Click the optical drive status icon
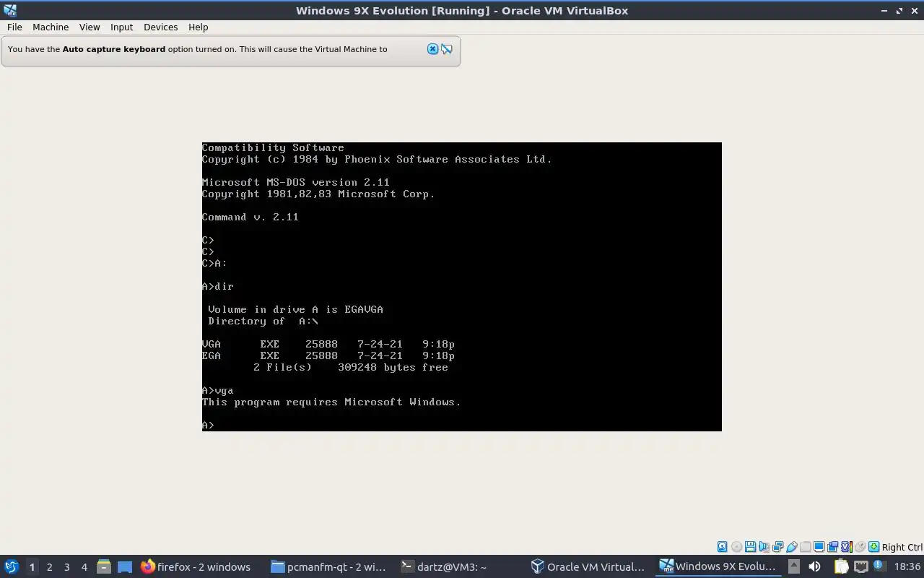 (x=736, y=547)
